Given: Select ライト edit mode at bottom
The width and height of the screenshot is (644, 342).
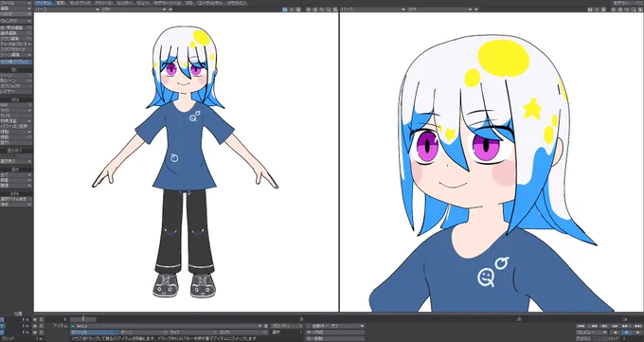Looking at the screenshot, I should 193,333.
